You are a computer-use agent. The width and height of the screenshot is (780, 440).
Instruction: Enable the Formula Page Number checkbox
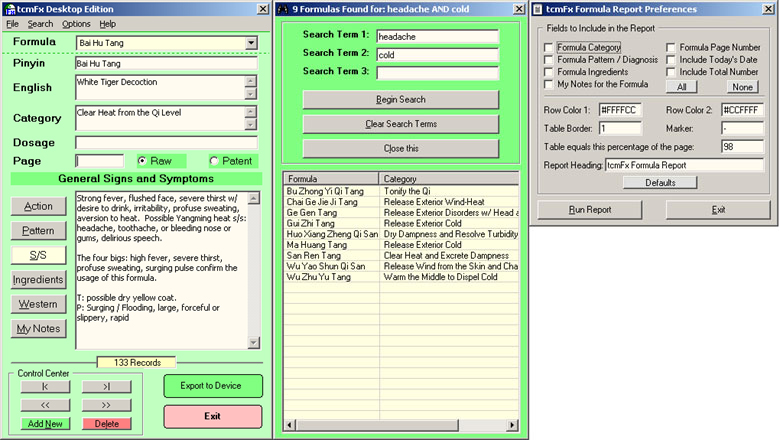tap(671, 47)
